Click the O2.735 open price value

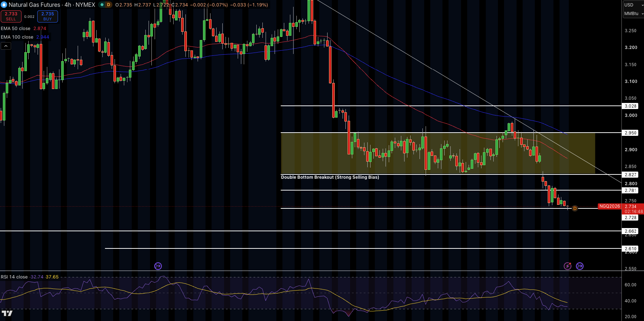(x=124, y=5)
